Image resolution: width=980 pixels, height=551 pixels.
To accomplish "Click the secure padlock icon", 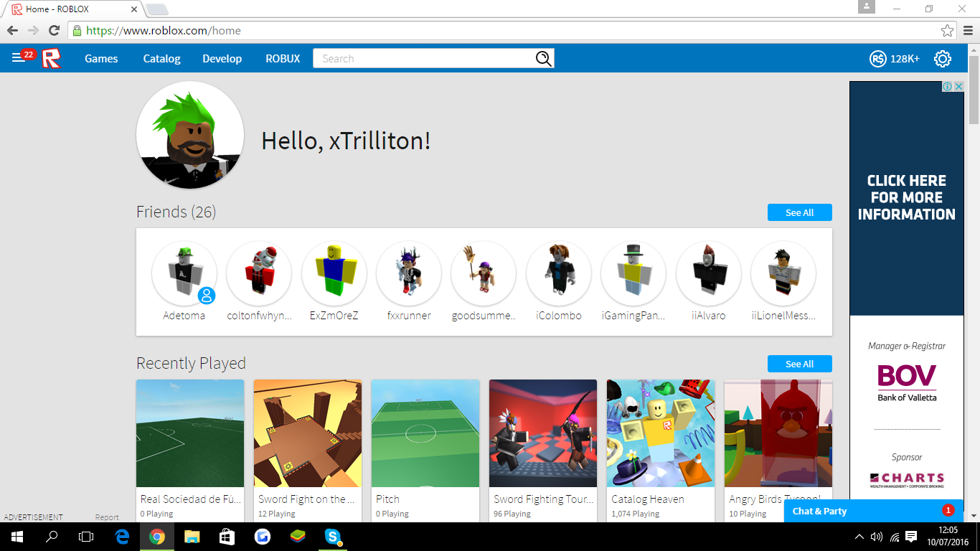I will (77, 31).
